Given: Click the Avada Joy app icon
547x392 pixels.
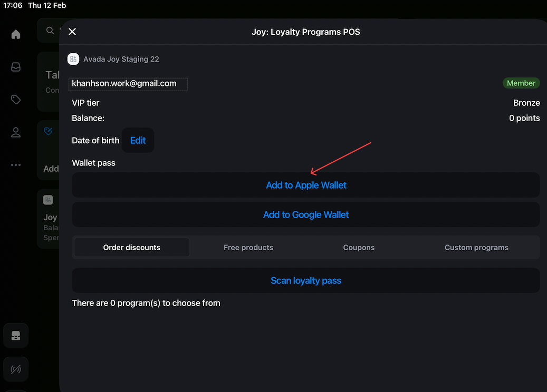Looking at the screenshot, I should (x=73, y=59).
